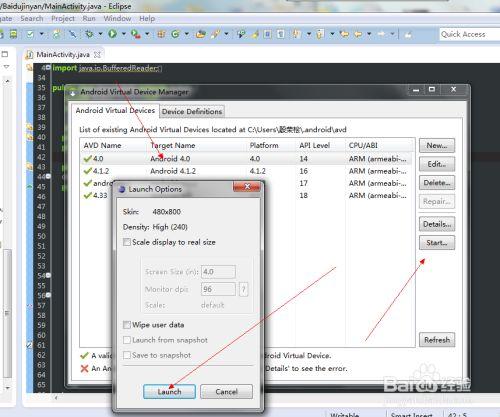Open left panel view menu triangle
Image resolution: width=500 pixels, height=417 pixels.
(6, 67)
